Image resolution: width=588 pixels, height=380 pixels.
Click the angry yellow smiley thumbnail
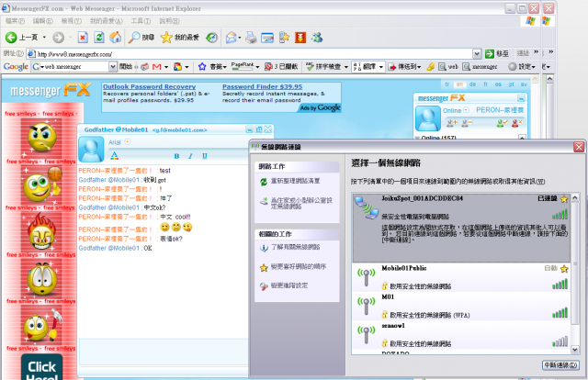pos(41,138)
